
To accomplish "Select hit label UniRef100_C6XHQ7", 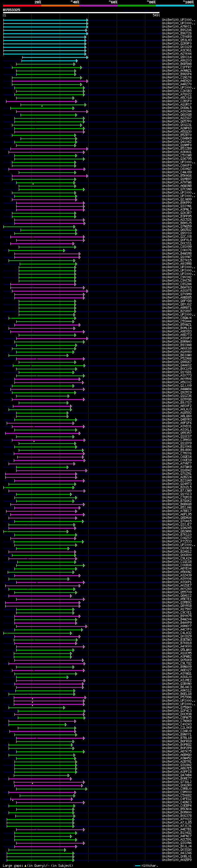I will pyautogui.click(x=177, y=169).
